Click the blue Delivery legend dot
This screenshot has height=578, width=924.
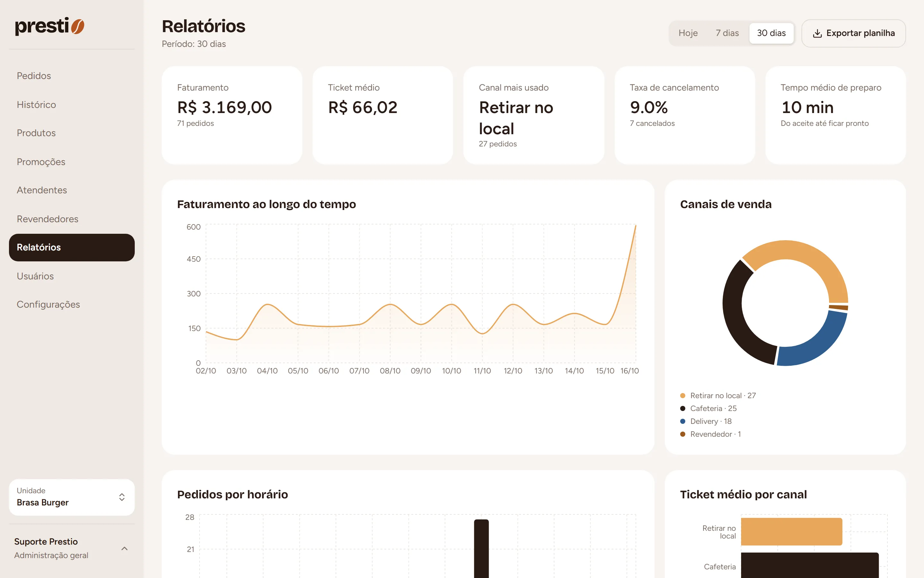point(683,421)
